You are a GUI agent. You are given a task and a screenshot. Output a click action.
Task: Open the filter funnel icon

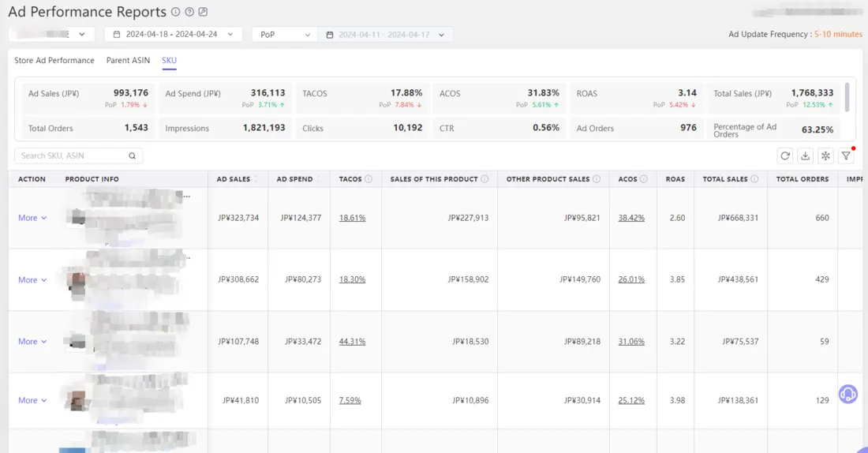[847, 156]
